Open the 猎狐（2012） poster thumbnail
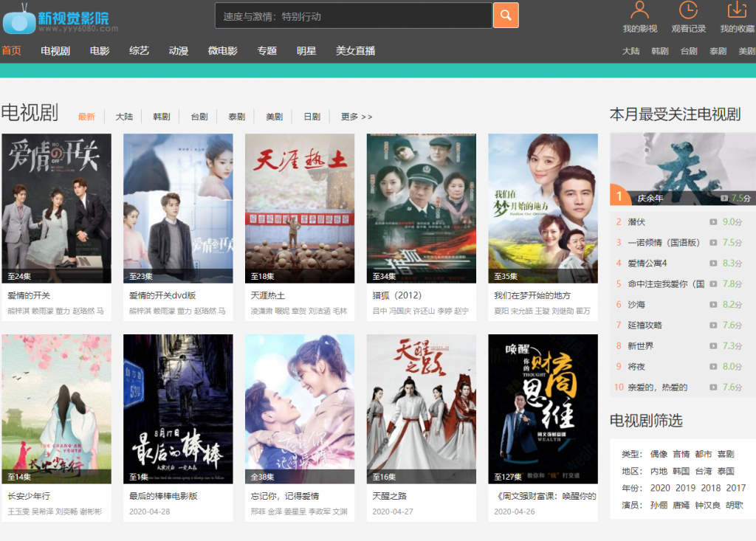 (x=421, y=208)
